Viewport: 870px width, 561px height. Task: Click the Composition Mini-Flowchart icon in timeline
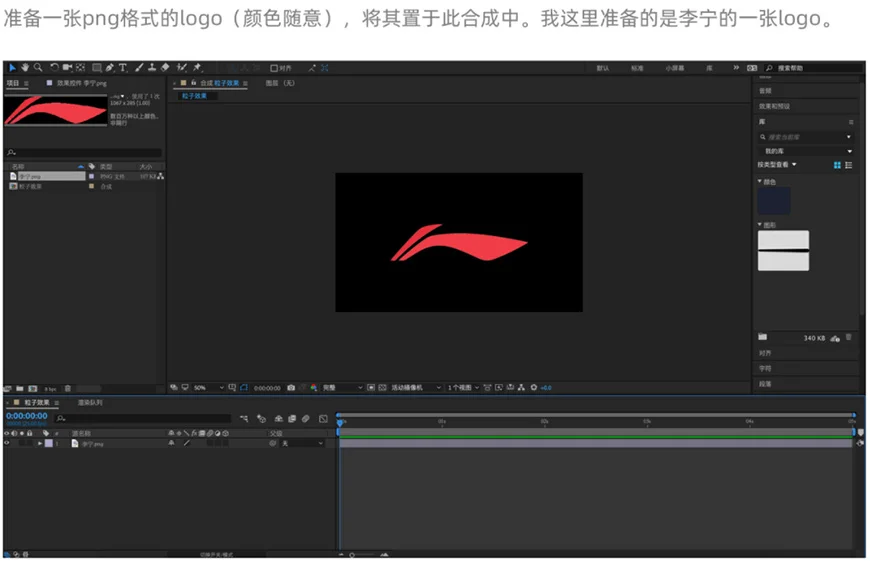[x=244, y=418]
